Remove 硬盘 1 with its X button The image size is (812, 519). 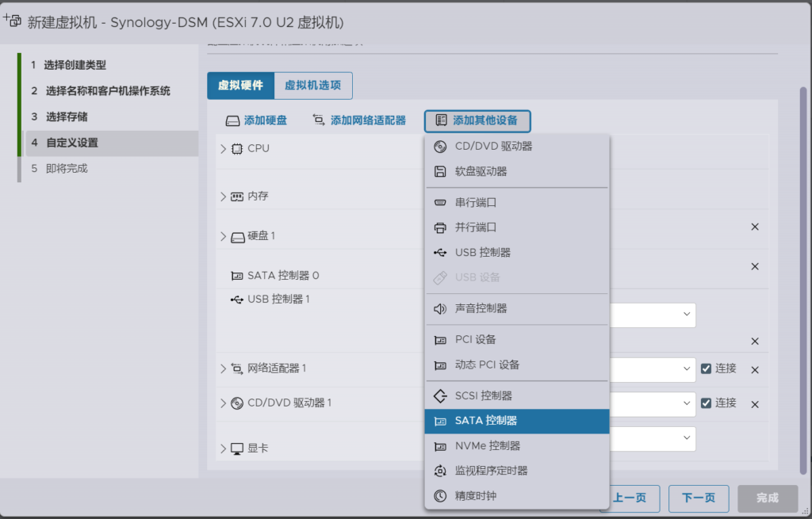coord(755,227)
